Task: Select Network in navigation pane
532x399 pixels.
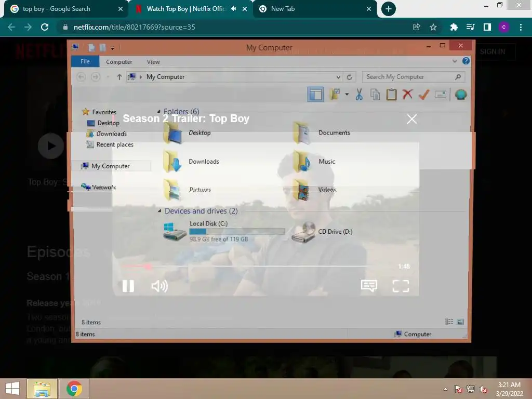Action: coord(99,187)
